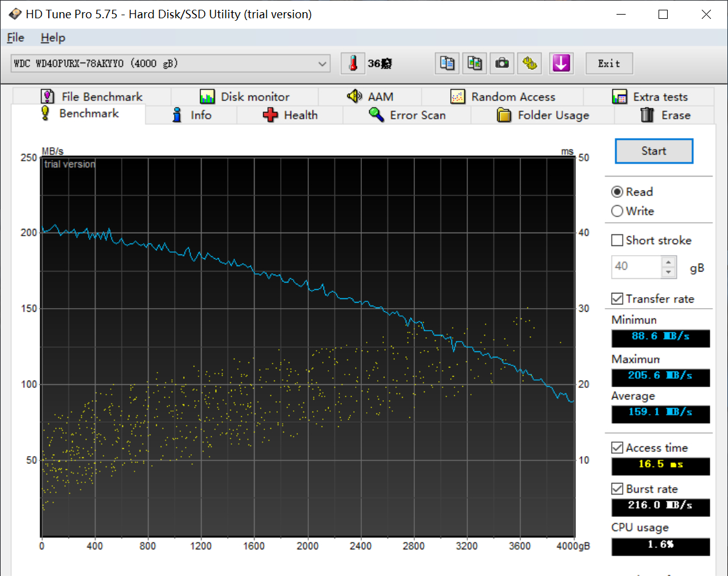Toggle the Access time checkbox
The image size is (728, 576).
(x=617, y=448)
